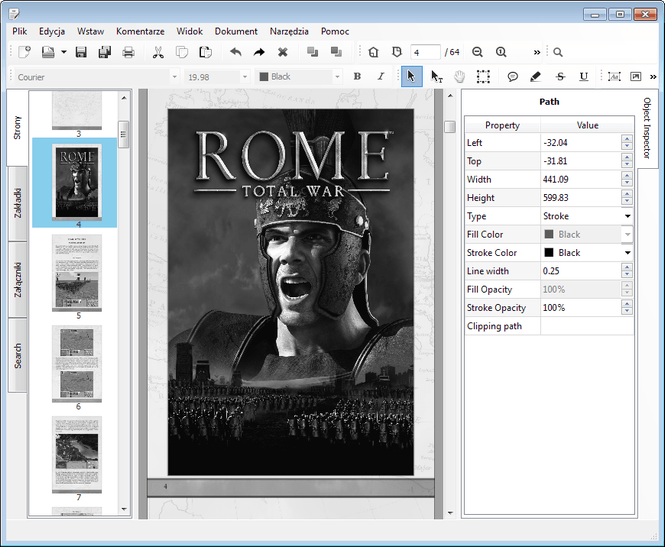
Task: Zoom in with plus magnifier
Action: click(x=501, y=52)
